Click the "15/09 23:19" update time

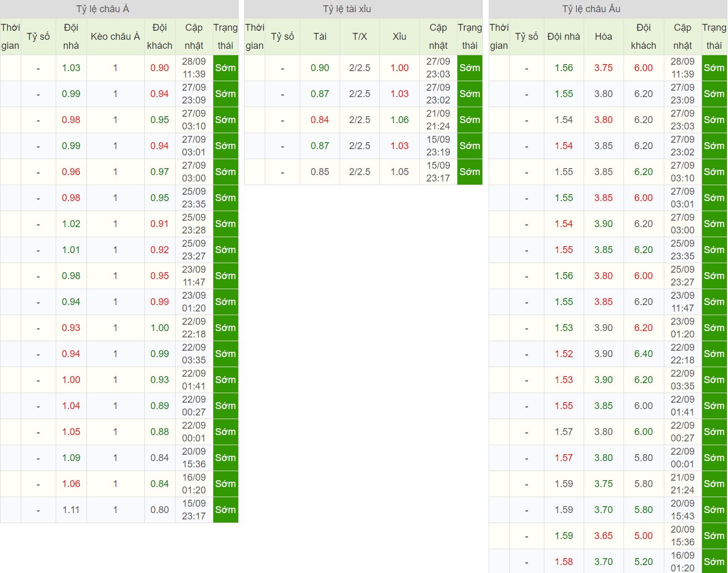coord(438,146)
